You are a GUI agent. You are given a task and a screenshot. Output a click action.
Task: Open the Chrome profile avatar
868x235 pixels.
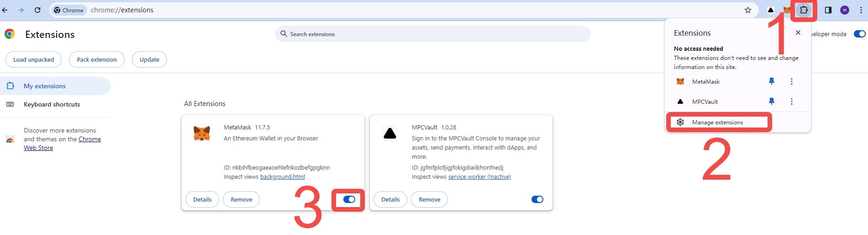(x=845, y=10)
